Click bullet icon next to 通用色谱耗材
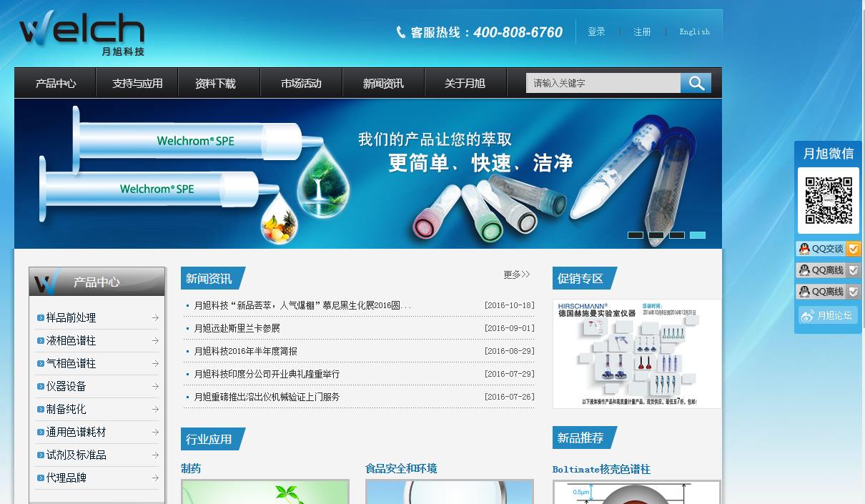The image size is (865, 504). [41, 432]
